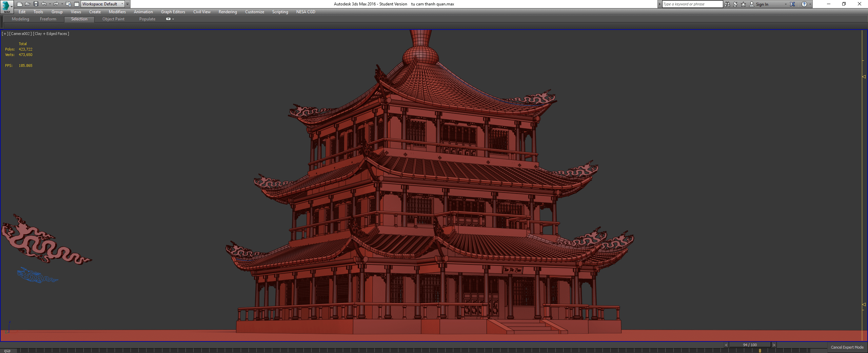Open the 3ds Max application menu logo
Screen dimensions: 868x353
click(6, 6)
